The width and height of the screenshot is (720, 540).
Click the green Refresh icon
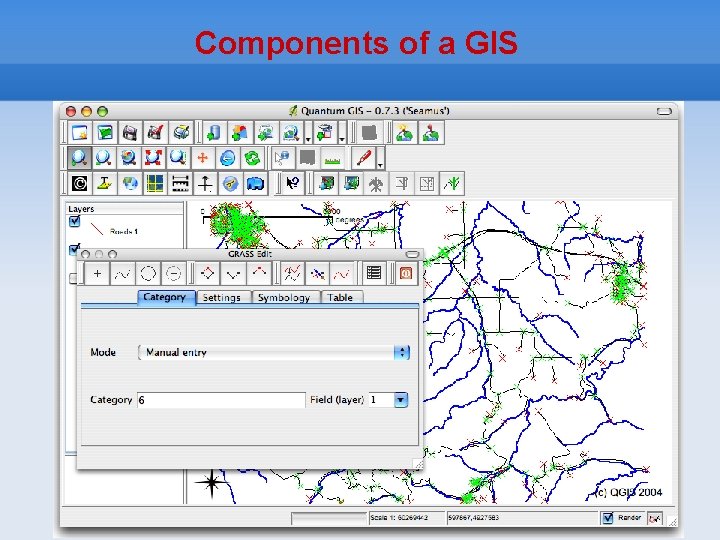[x=252, y=158]
